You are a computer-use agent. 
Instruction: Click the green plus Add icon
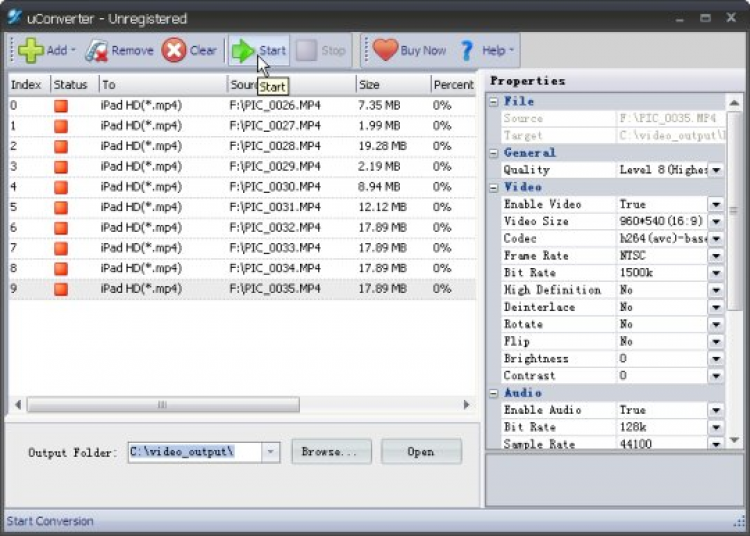[x=31, y=50]
